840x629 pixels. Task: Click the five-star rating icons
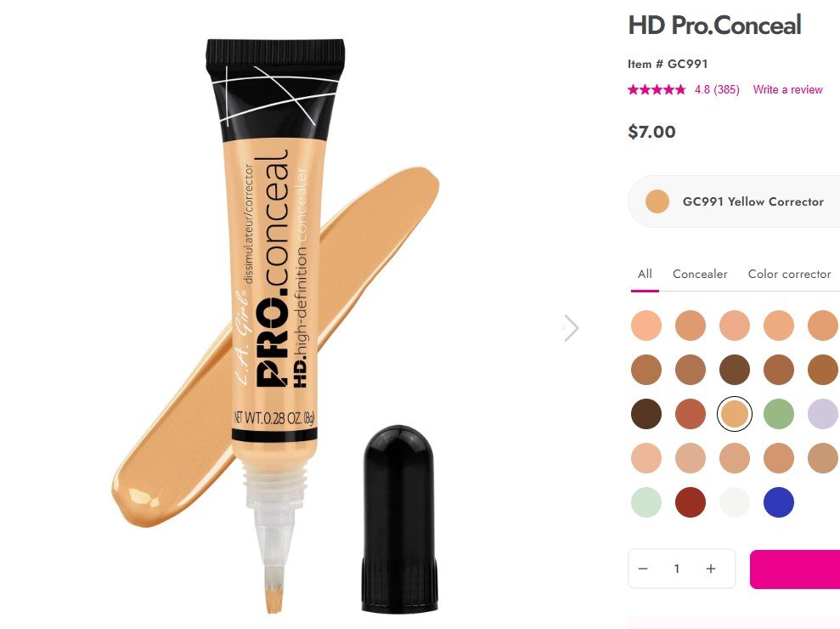click(x=657, y=89)
